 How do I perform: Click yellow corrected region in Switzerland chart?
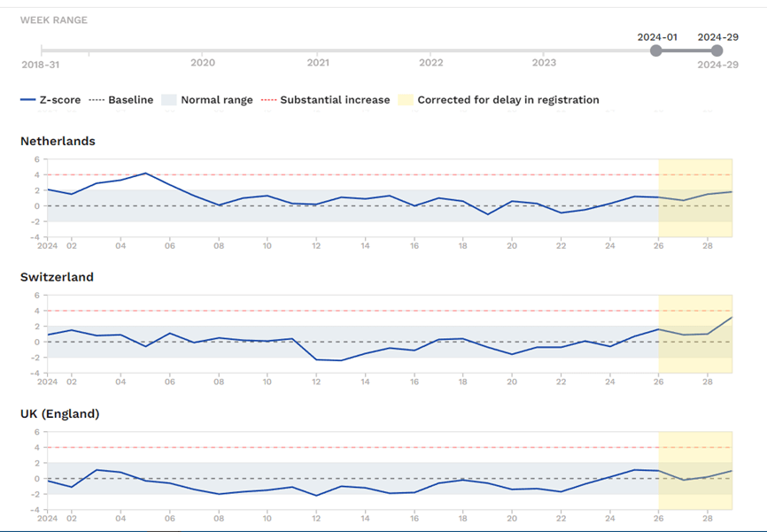pos(695,354)
